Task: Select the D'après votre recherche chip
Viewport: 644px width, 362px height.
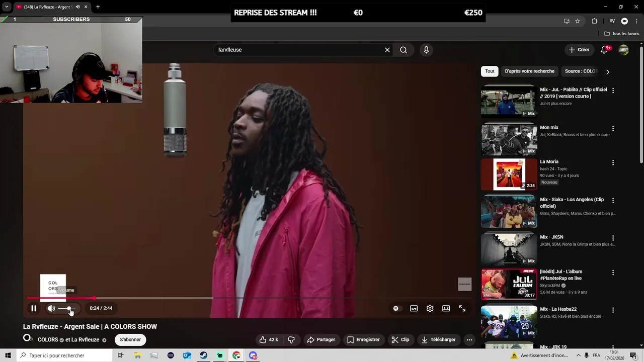Action: coord(529,71)
